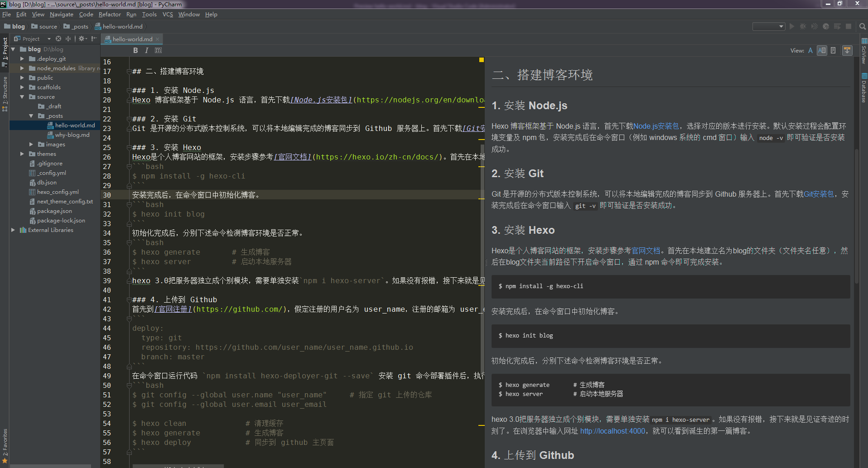868x468 pixels.
Task: Open the Tools menu
Action: point(149,14)
